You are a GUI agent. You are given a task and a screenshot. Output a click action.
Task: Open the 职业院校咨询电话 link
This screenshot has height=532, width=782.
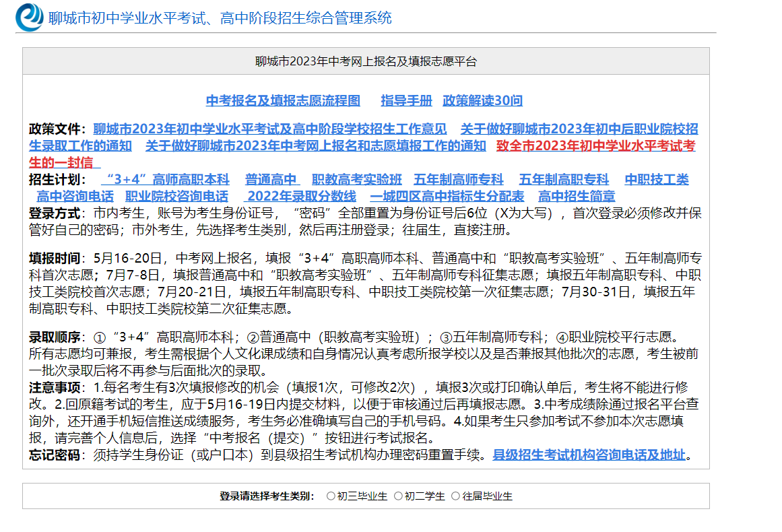point(176,197)
